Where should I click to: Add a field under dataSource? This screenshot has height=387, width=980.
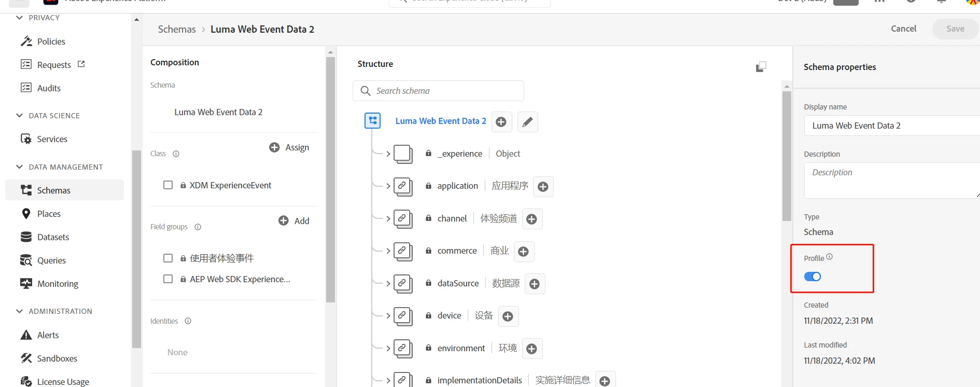pos(535,284)
